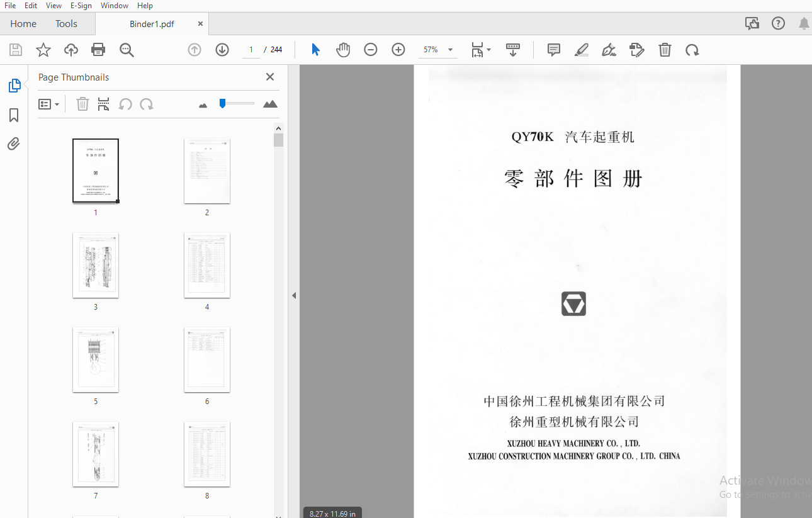The height and width of the screenshot is (518, 812).
Task: Select the page 2 thumbnail
Action: 207,171
